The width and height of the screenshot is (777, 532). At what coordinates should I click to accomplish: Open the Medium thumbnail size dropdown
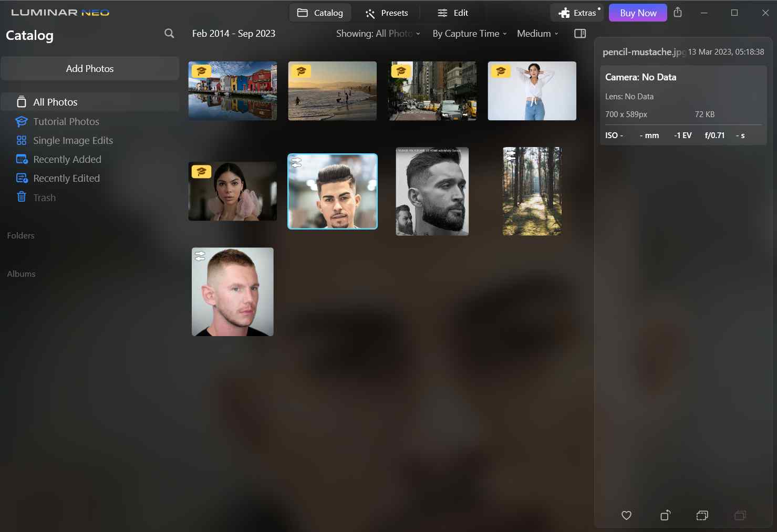(x=537, y=34)
